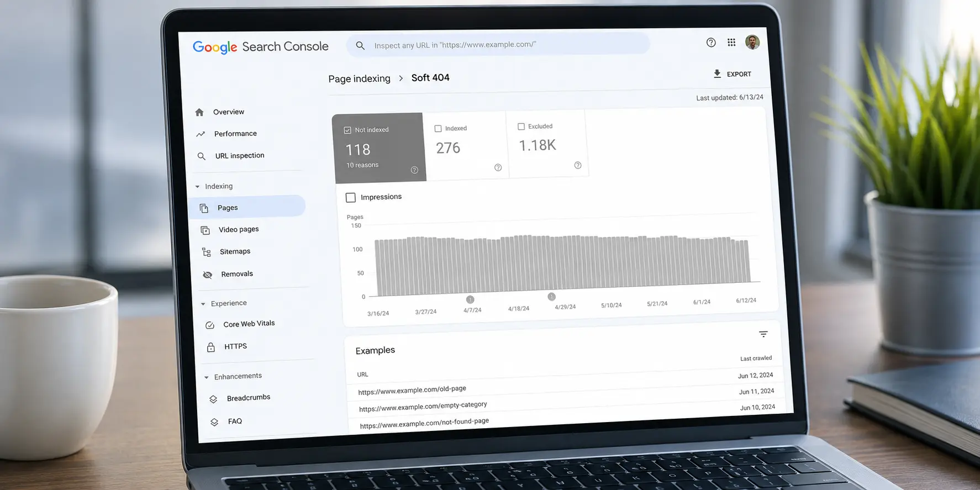Click the Jun 11, 2024 crawl date

pyautogui.click(x=756, y=392)
